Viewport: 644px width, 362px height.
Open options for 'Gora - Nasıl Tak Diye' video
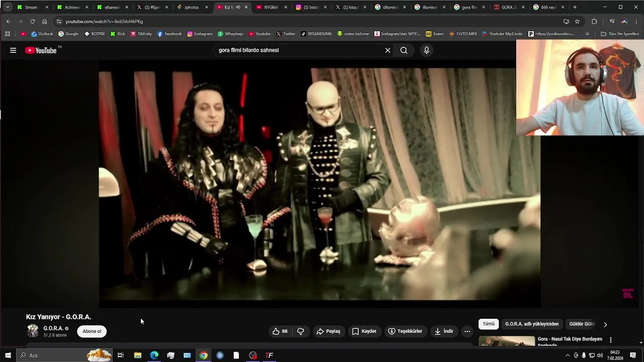tap(611, 340)
